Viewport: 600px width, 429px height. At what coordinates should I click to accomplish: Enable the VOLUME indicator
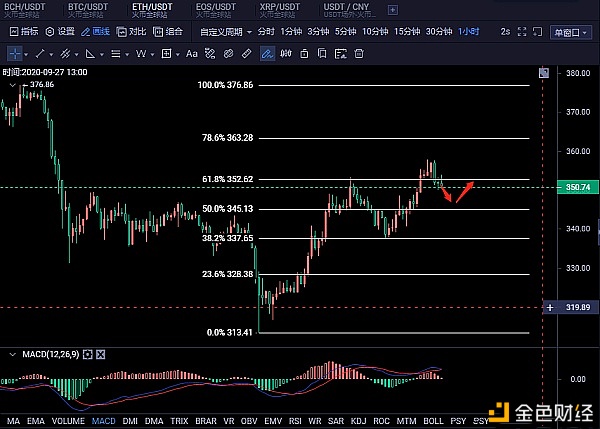(x=68, y=421)
